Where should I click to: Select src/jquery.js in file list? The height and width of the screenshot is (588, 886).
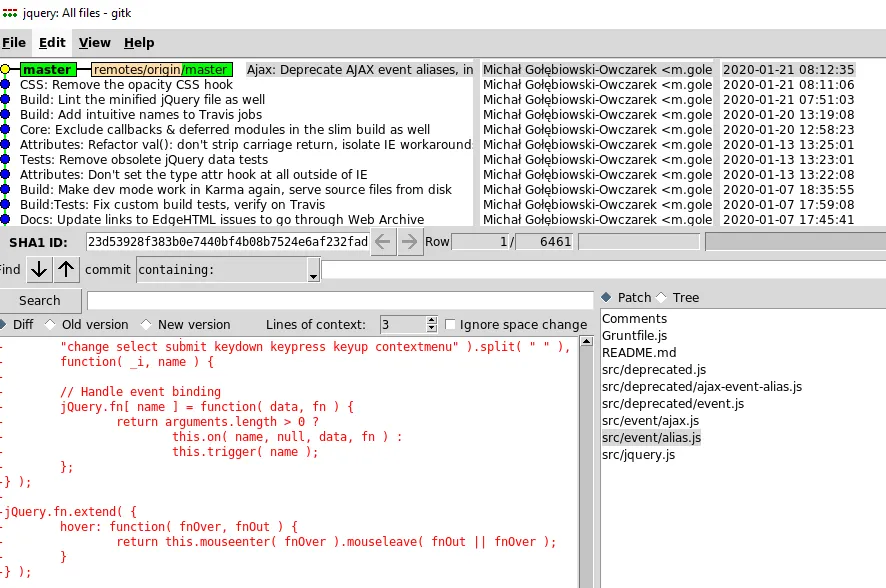638,454
